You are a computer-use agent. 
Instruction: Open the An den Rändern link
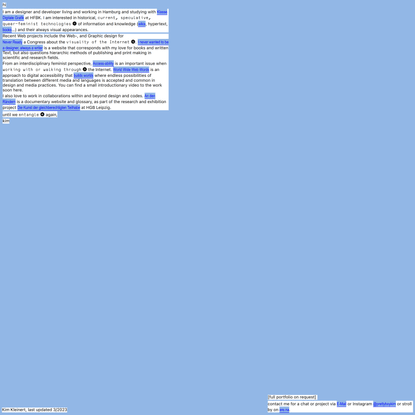150,96
